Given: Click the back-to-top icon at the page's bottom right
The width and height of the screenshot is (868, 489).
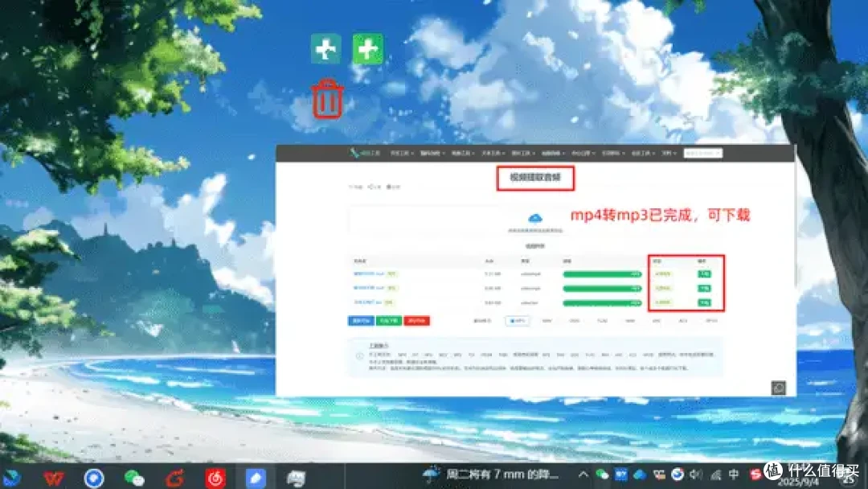Looking at the screenshot, I should [778, 388].
